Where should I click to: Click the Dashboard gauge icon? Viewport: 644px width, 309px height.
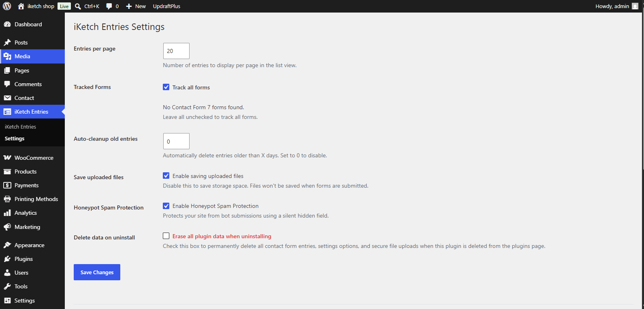pyautogui.click(x=7, y=24)
